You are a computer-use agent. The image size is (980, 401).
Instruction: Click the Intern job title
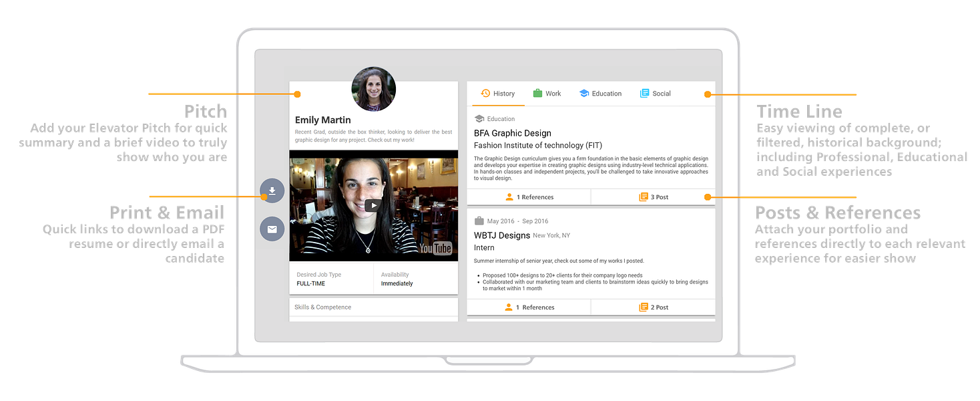coord(484,248)
